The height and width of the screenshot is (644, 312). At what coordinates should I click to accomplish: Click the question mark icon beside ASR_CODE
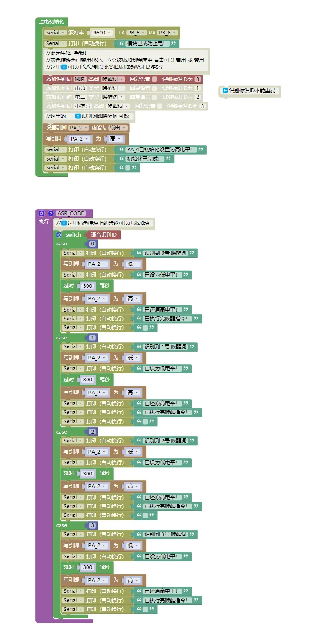pyautogui.click(x=51, y=213)
